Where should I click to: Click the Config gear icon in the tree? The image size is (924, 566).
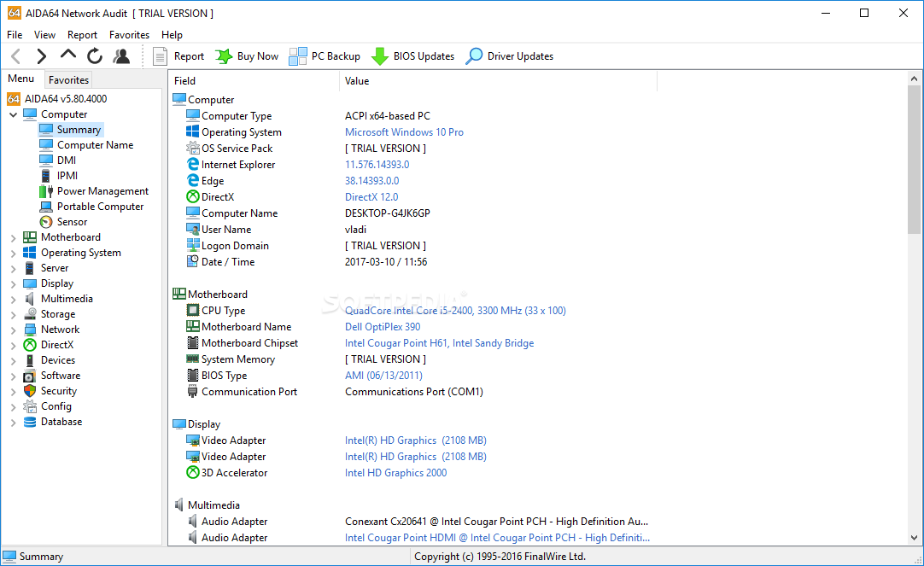(x=30, y=406)
